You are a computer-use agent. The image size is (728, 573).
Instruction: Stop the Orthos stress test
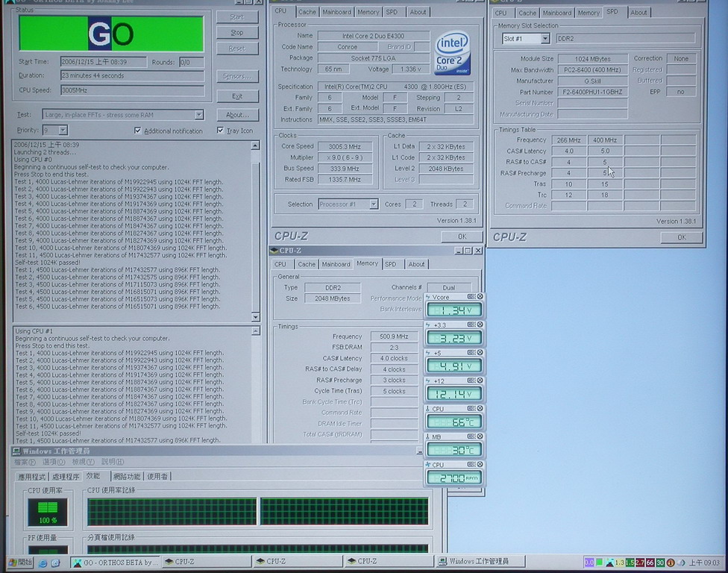tap(237, 33)
